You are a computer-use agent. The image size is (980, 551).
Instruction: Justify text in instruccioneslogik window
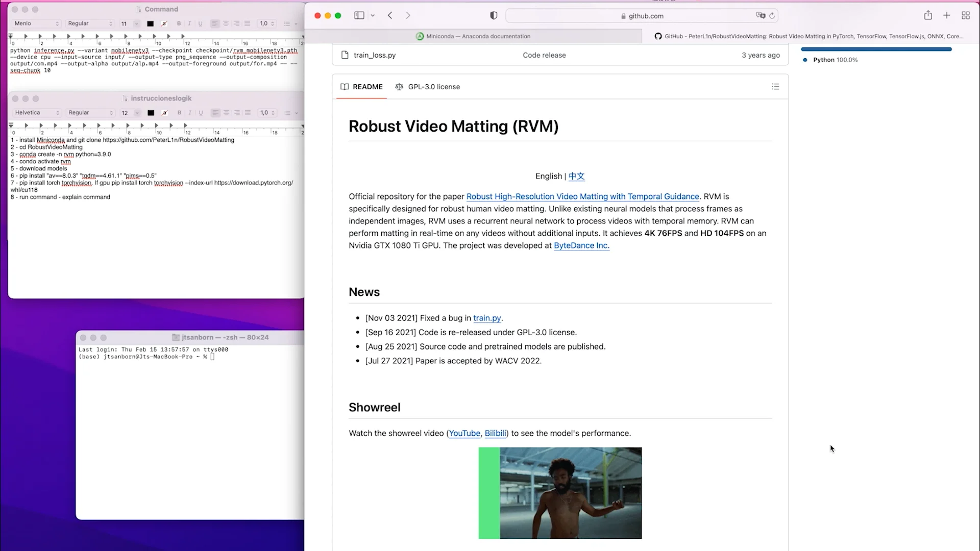pyautogui.click(x=248, y=113)
